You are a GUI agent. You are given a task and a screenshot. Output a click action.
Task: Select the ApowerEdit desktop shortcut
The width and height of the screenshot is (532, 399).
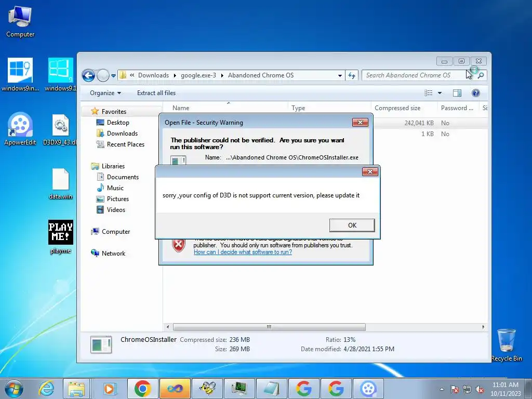[x=20, y=129]
